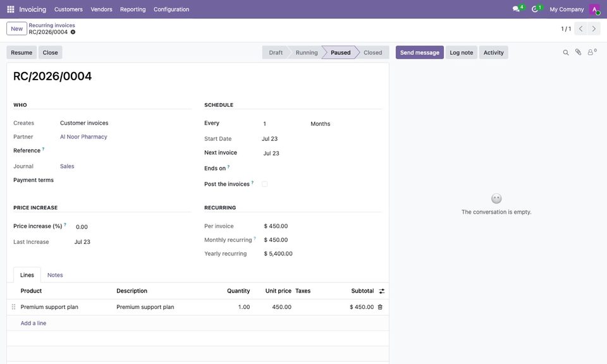Open the Configuration menu
Screen dimensions: 607x364
point(171,9)
